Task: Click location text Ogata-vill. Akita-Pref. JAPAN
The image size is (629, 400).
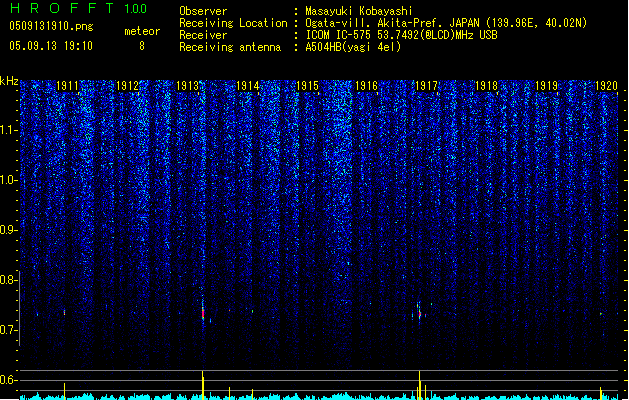Action: tap(392, 23)
